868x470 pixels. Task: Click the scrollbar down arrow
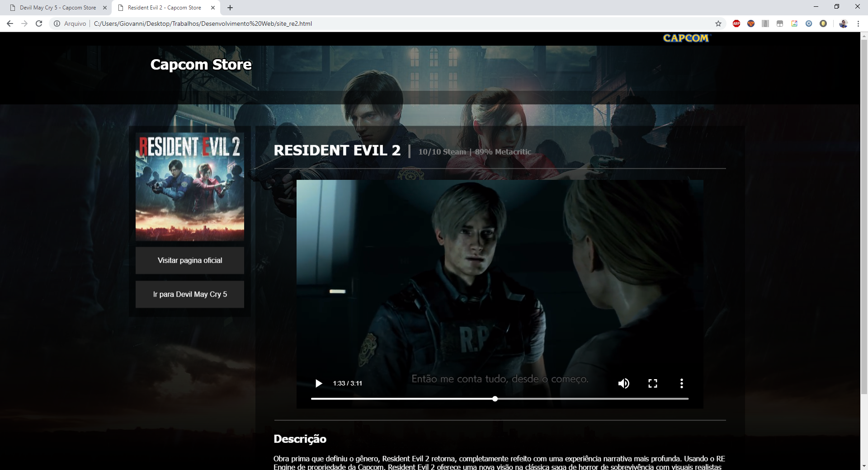(x=864, y=466)
